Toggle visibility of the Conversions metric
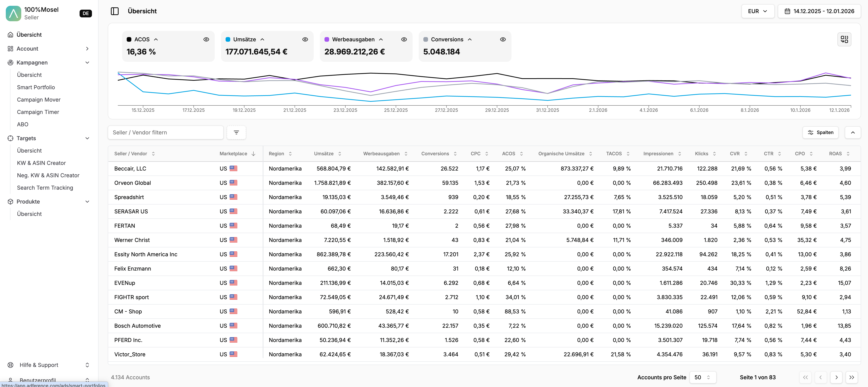 pyautogui.click(x=503, y=39)
